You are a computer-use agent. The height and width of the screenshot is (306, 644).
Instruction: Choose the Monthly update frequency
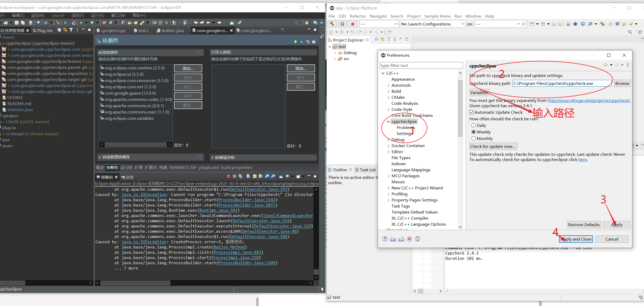[x=474, y=138]
